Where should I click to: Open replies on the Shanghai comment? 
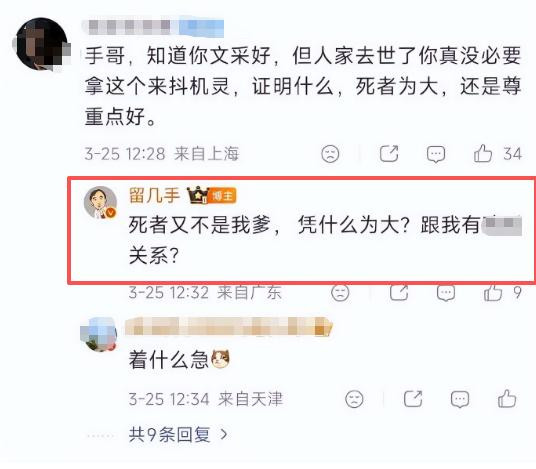click(436, 153)
